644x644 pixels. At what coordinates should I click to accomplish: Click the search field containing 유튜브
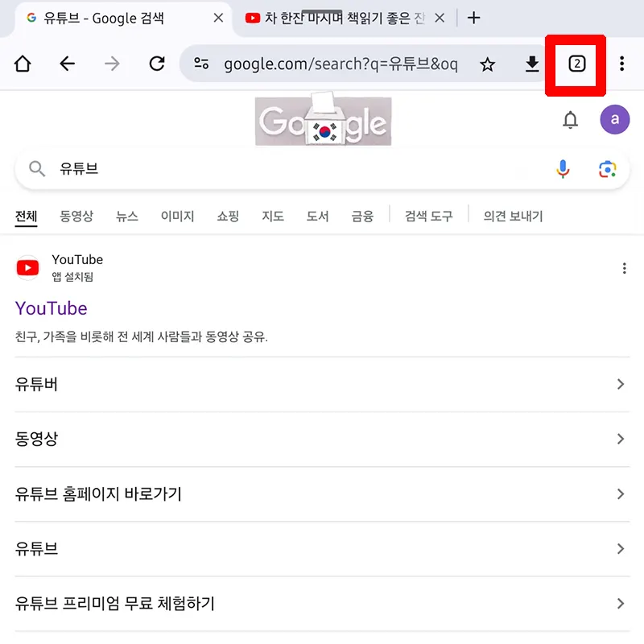[x=322, y=169]
